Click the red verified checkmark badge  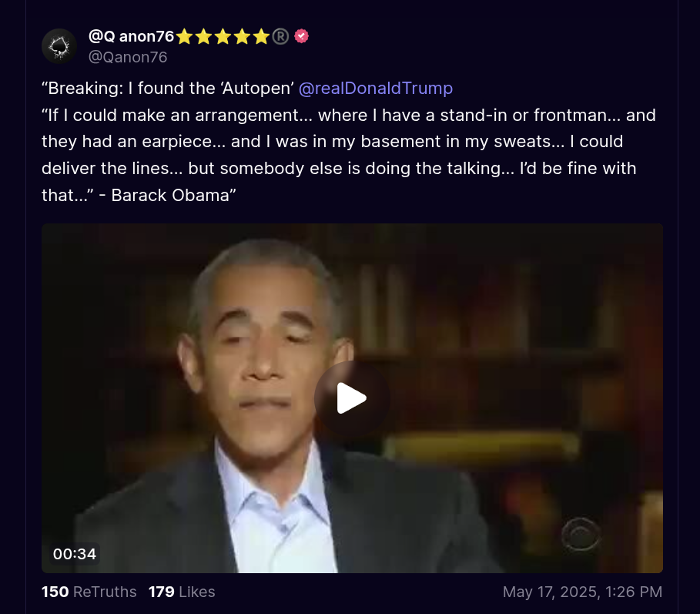point(301,36)
